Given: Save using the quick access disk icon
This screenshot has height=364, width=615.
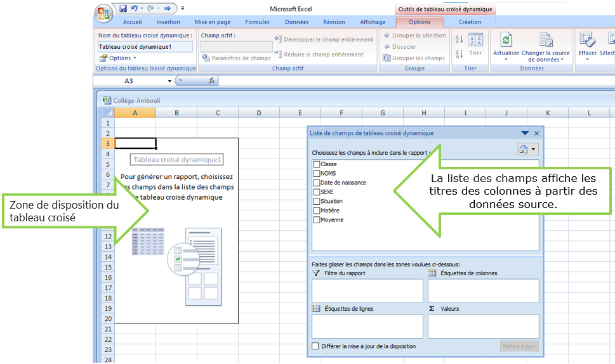Looking at the screenshot, I should 123,8.
